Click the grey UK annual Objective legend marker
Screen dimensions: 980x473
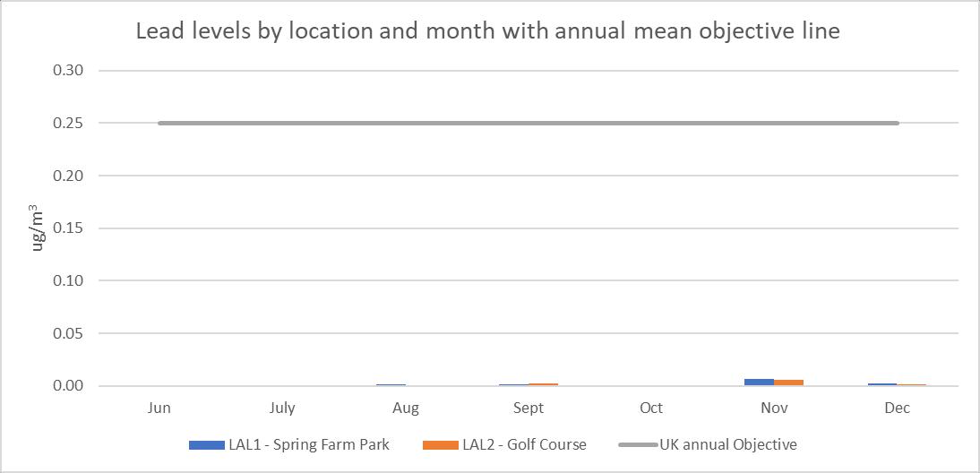coord(637,444)
